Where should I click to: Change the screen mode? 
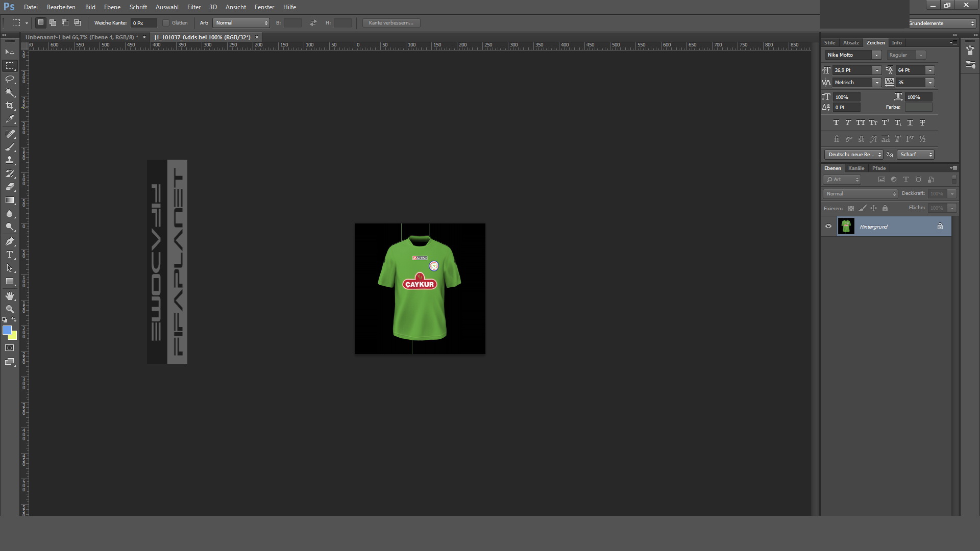(10, 362)
